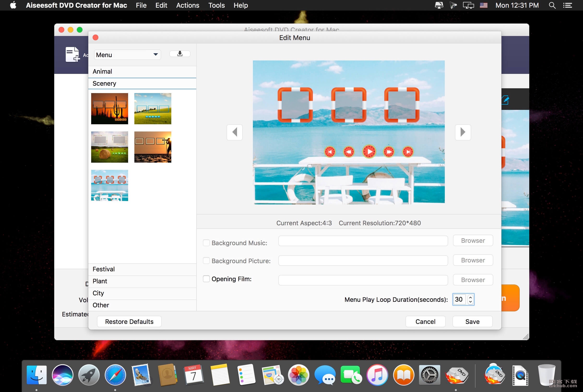The image size is (583, 392).
Task: Open the File menu
Action: pyautogui.click(x=141, y=5)
